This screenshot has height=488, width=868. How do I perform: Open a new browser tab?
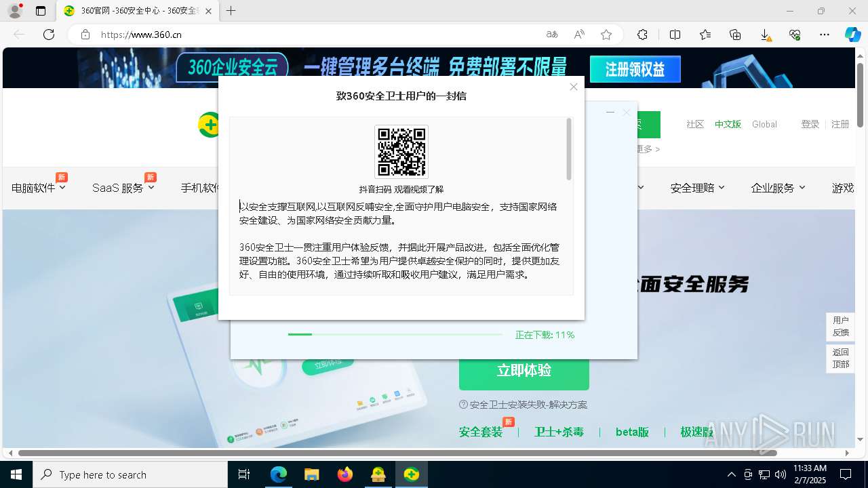pyautogui.click(x=231, y=11)
